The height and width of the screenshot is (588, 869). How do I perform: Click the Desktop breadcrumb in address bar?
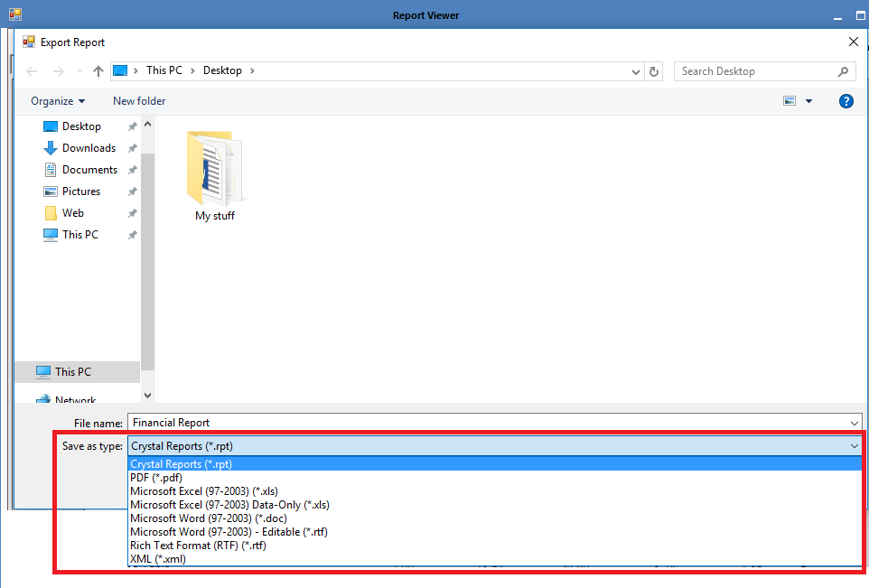coord(222,70)
